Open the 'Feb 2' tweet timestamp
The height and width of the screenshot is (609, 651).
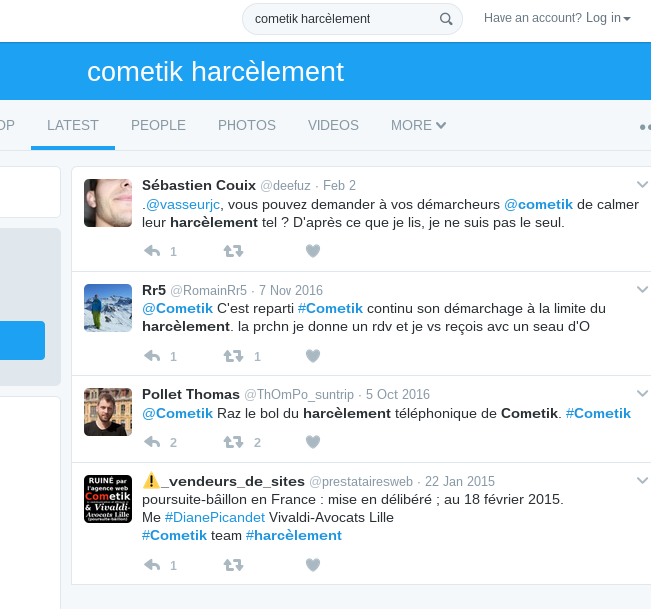point(339,185)
